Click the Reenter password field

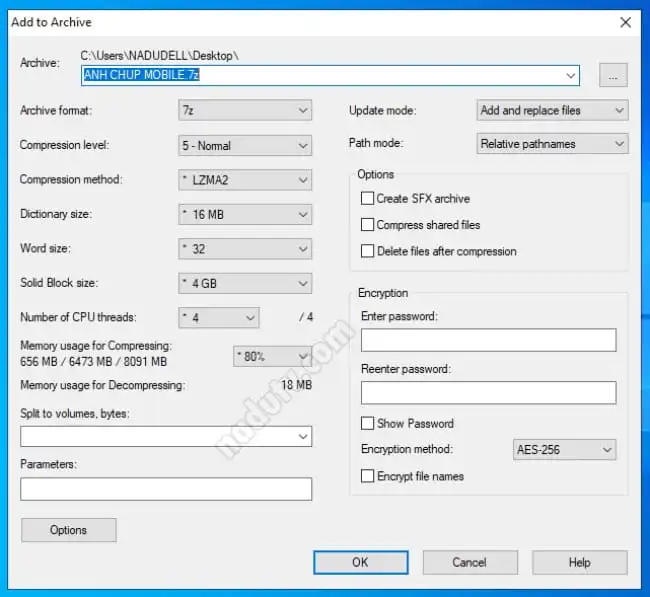tap(488, 393)
